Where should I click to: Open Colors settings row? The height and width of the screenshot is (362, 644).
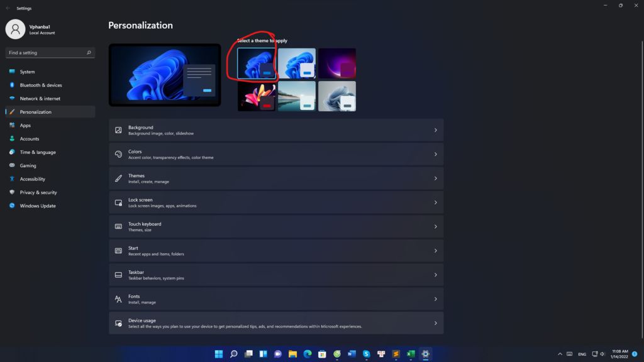pyautogui.click(x=276, y=155)
